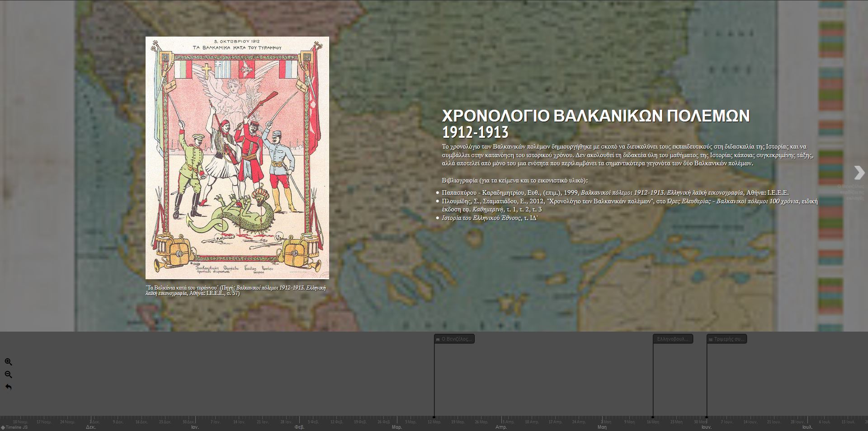The image size is (868, 431).
Task: Select the 'Ελληνοβουλ...' event flag on timeline
Action: coord(673,339)
